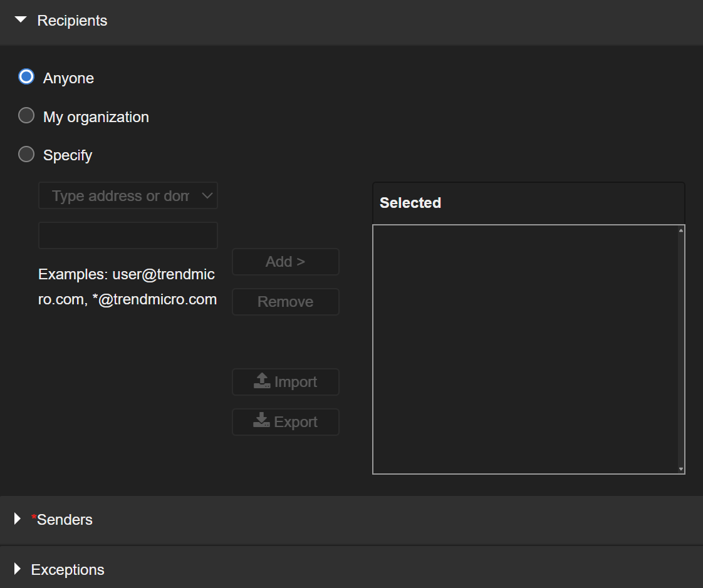This screenshot has height=588, width=703.
Task: Click the Recipients section header title
Action: tap(72, 21)
